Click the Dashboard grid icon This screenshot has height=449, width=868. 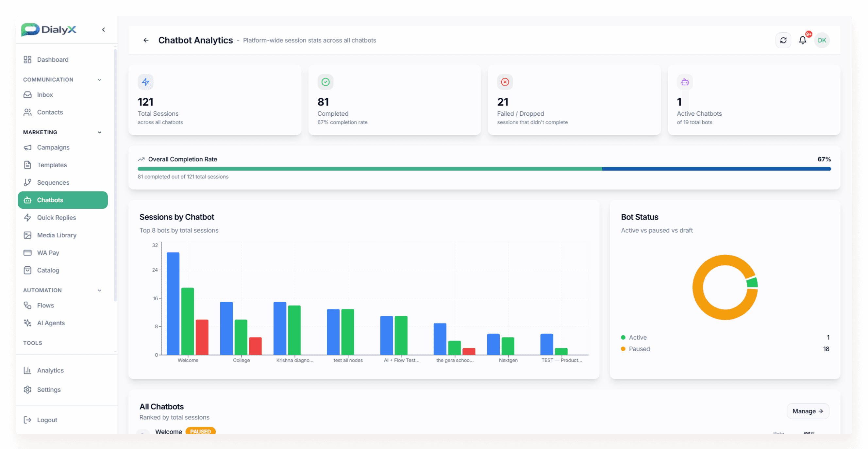pos(28,59)
